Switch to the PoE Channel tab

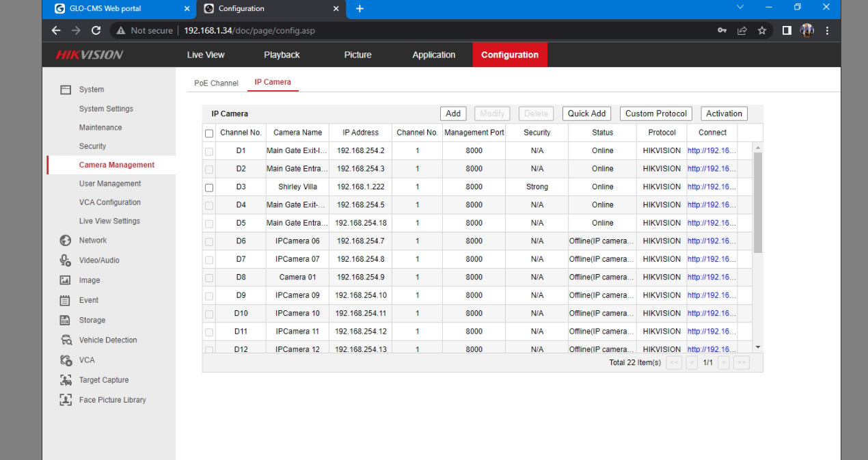tap(216, 83)
